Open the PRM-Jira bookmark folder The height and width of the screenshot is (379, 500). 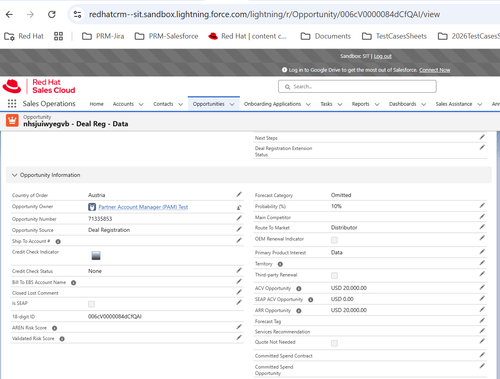pyautogui.click(x=103, y=36)
